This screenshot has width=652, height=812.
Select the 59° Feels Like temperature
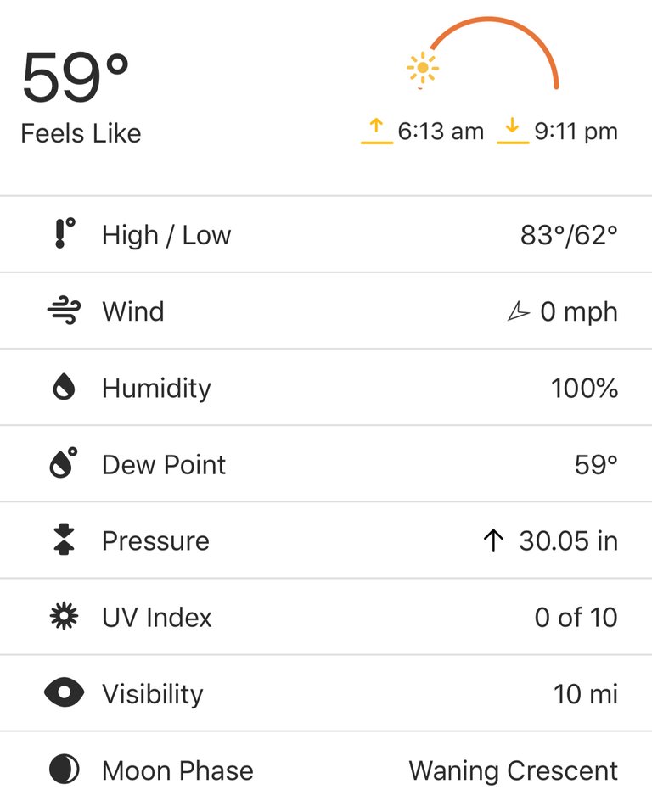click(x=76, y=78)
